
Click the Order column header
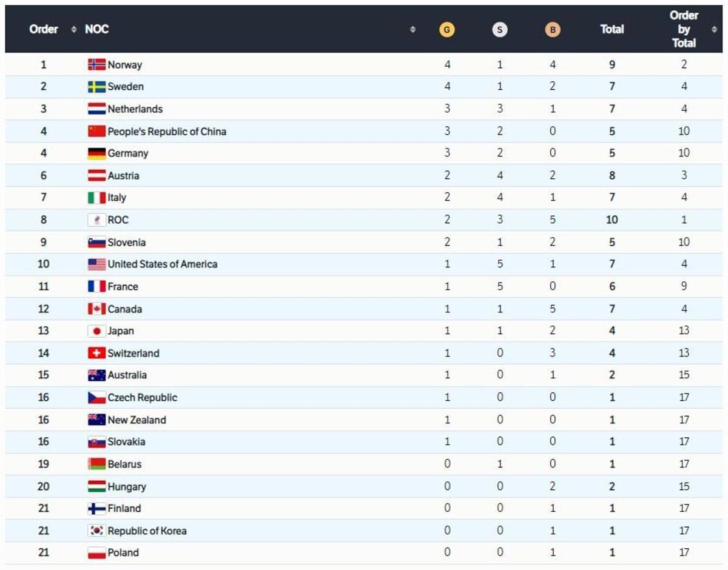click(44, 29)
